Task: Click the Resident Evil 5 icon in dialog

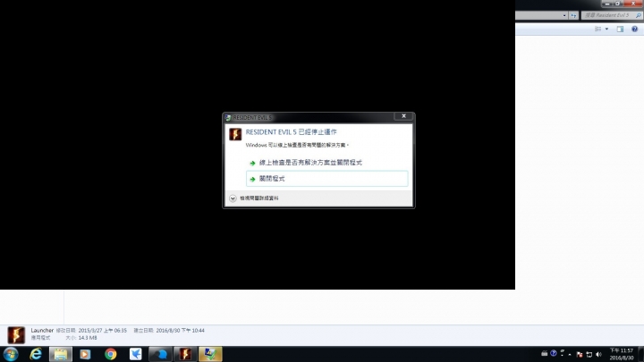Action: pos(235,134)
